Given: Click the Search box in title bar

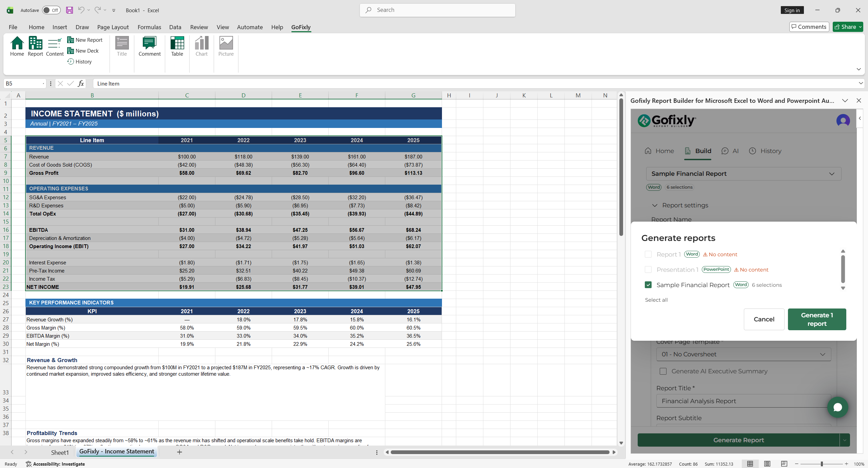Looking at the screenshot, I should (437, 10).
